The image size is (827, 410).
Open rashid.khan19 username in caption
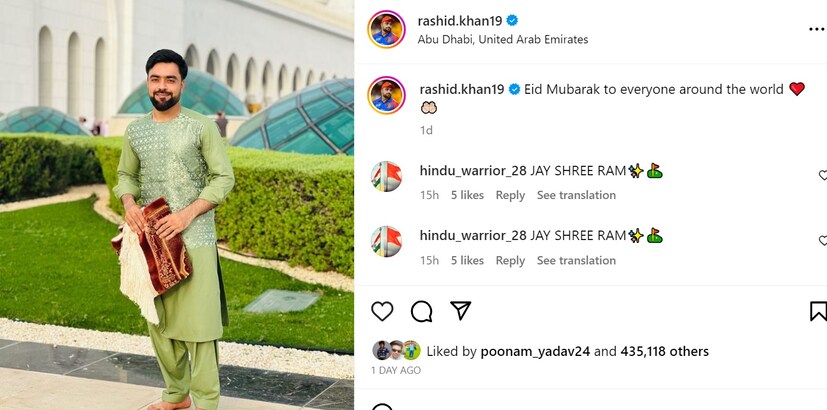pos(462,89)
